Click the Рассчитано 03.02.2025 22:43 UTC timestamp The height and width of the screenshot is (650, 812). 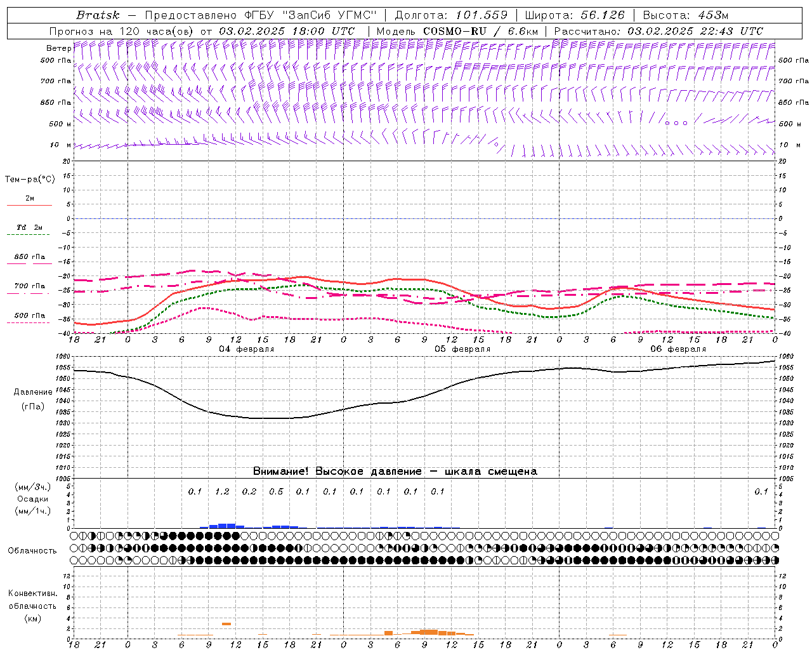pyautogui.click(x=658, y=31)
